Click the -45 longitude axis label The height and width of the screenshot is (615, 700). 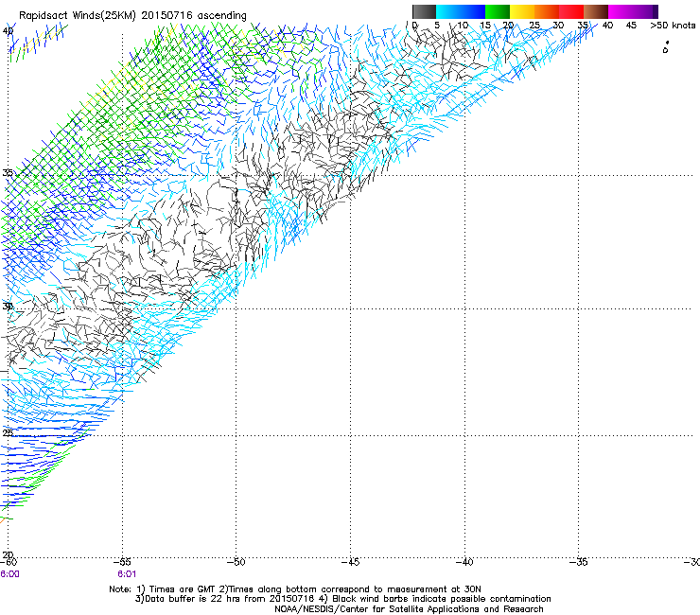click(350, 562)
